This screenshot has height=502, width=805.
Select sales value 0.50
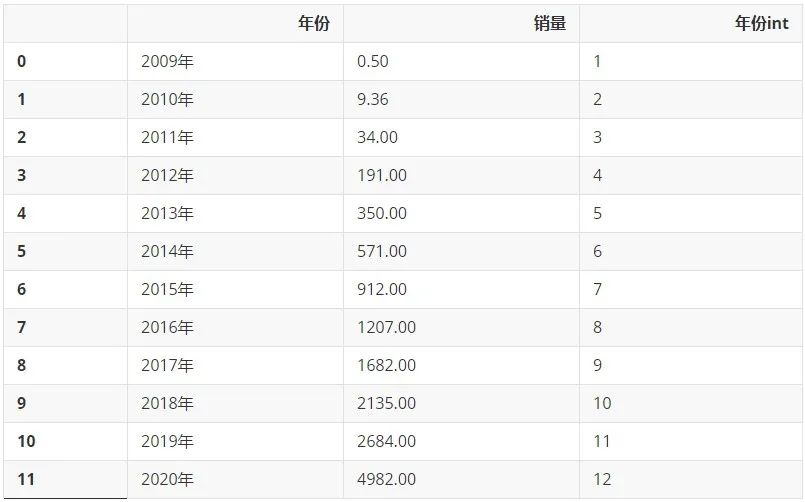pos(372,62)
